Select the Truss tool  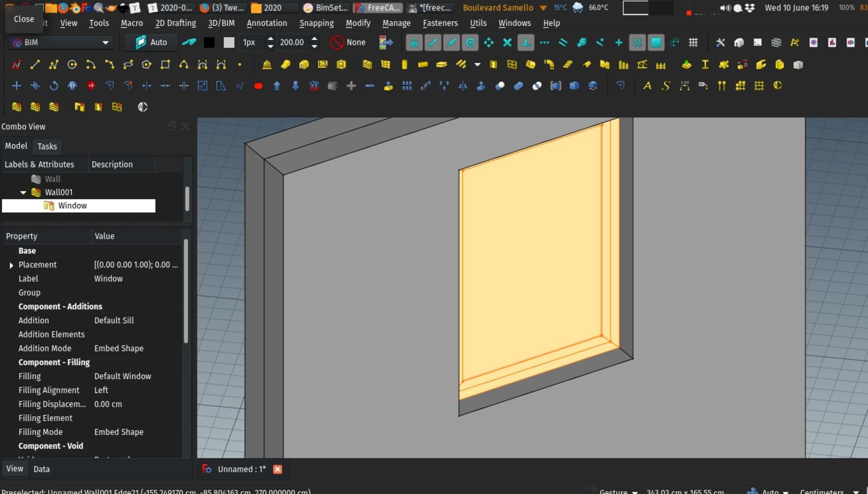point(642,65)
